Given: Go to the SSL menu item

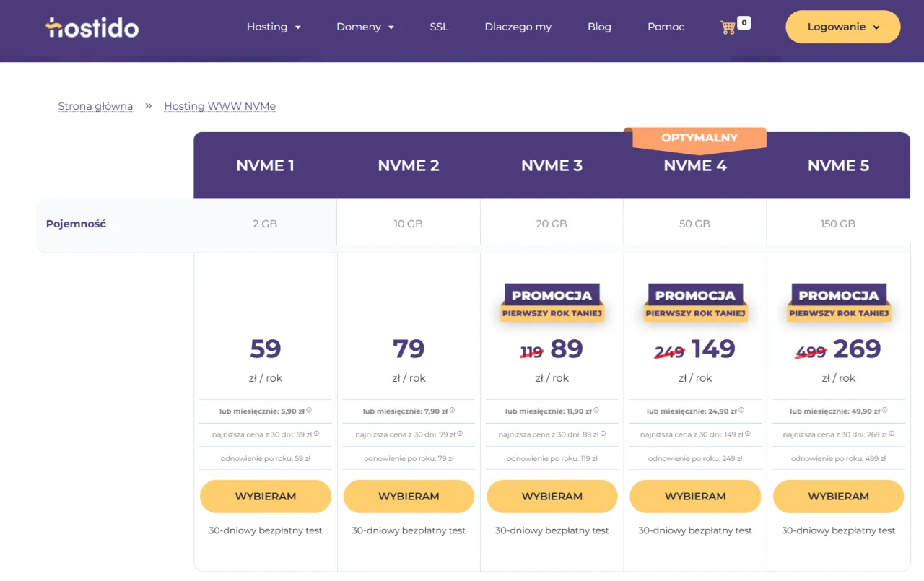Looking at the screenshot, I should click(x=439, y=27).
